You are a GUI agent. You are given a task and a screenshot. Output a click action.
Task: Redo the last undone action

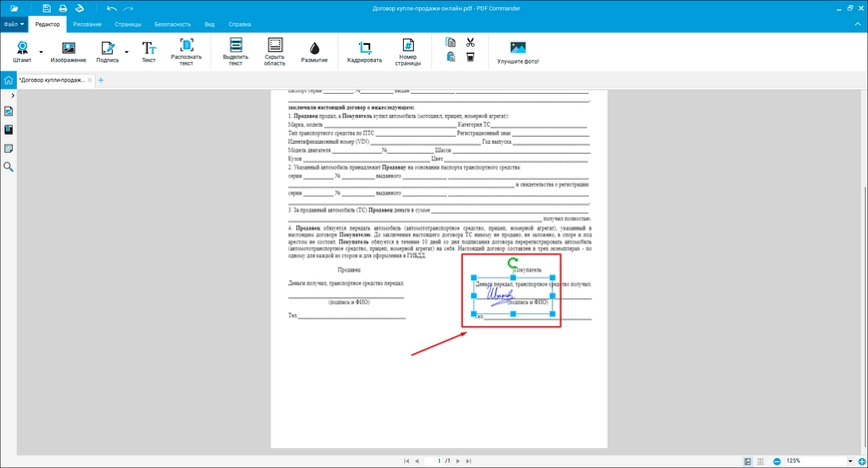click(x=129, y=8)
